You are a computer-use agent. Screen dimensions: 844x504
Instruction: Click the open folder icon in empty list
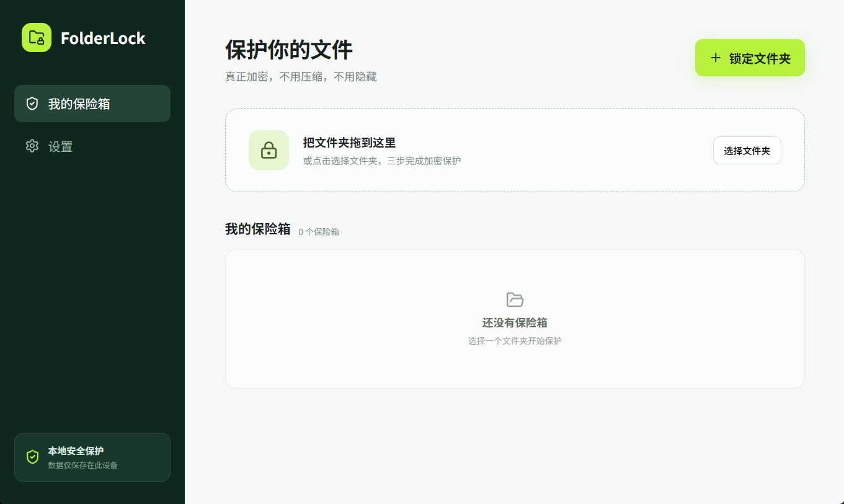click(515, 300)
